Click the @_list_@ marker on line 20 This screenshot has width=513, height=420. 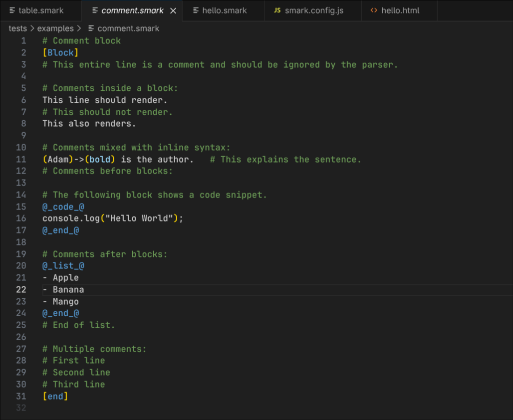point(63,265)
